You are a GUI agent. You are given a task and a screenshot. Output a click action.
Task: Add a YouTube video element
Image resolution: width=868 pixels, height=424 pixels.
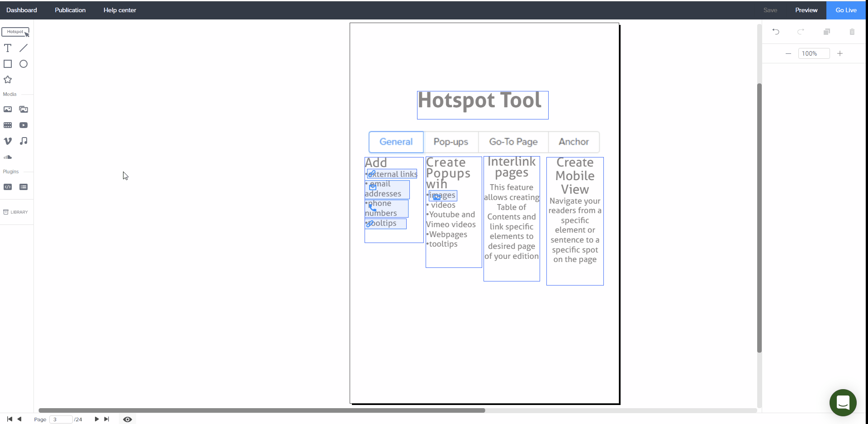[24, 125]
